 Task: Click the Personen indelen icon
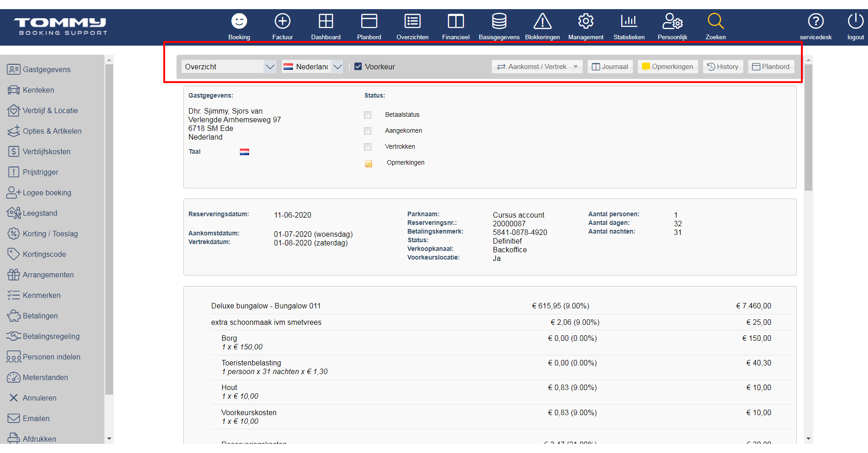(14, 357)
